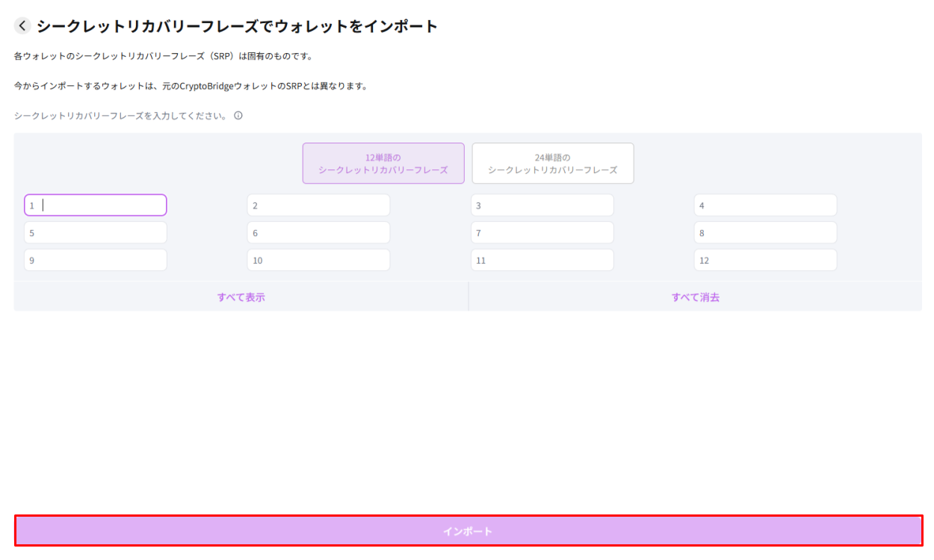Select word field number 7

542,233
